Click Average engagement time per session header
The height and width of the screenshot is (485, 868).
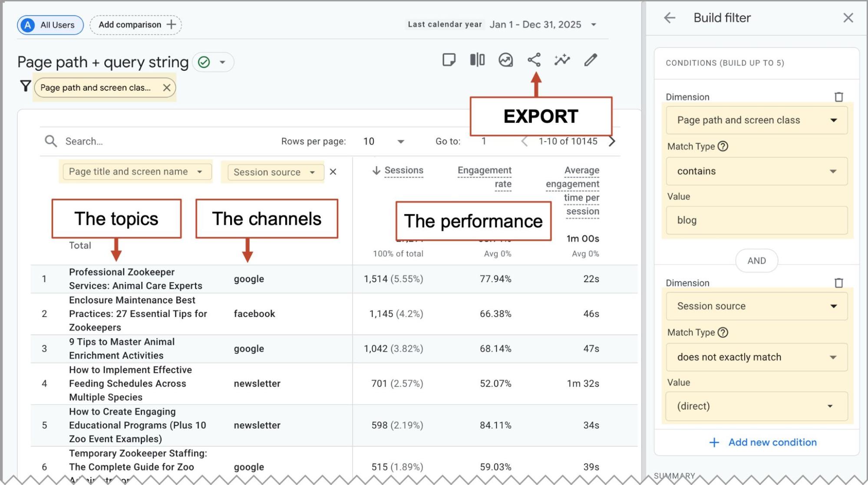573,191
